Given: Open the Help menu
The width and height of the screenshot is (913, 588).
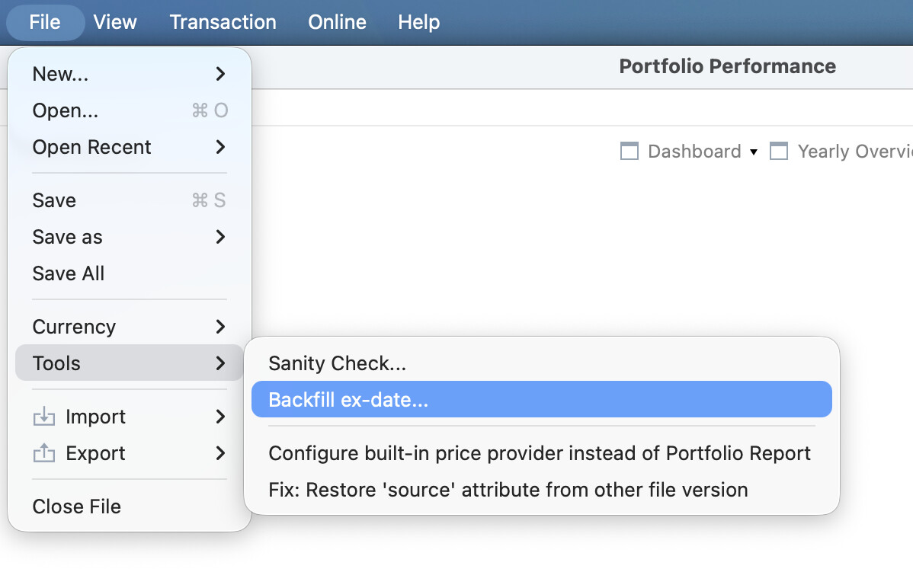Looking at the screenshot, I should (x=418, y=22).
